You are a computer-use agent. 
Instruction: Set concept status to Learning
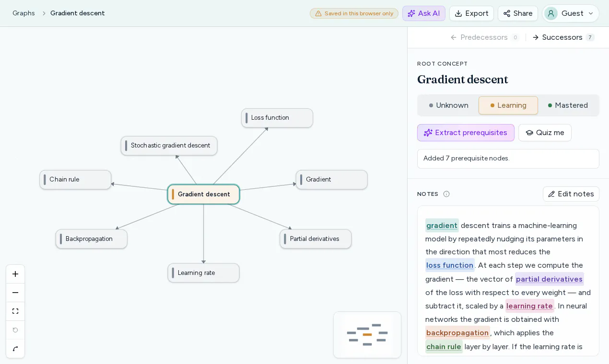[x=508, y=105]
